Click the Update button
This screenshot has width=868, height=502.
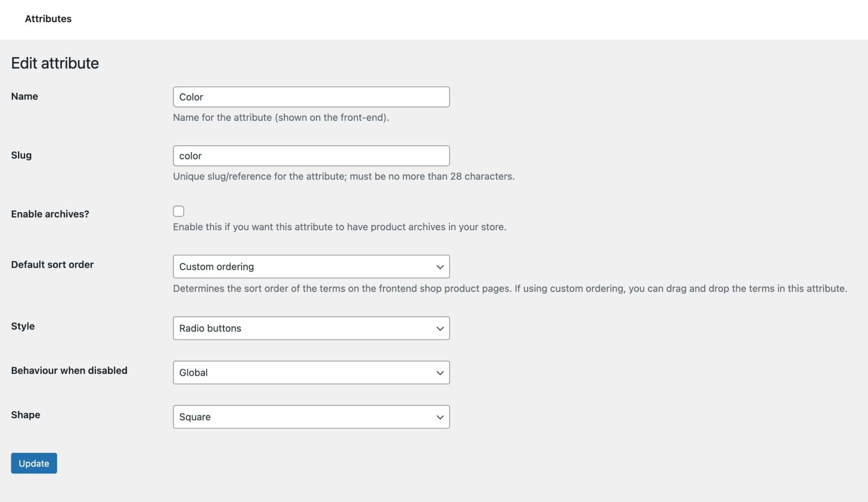(x=34, y=463)
